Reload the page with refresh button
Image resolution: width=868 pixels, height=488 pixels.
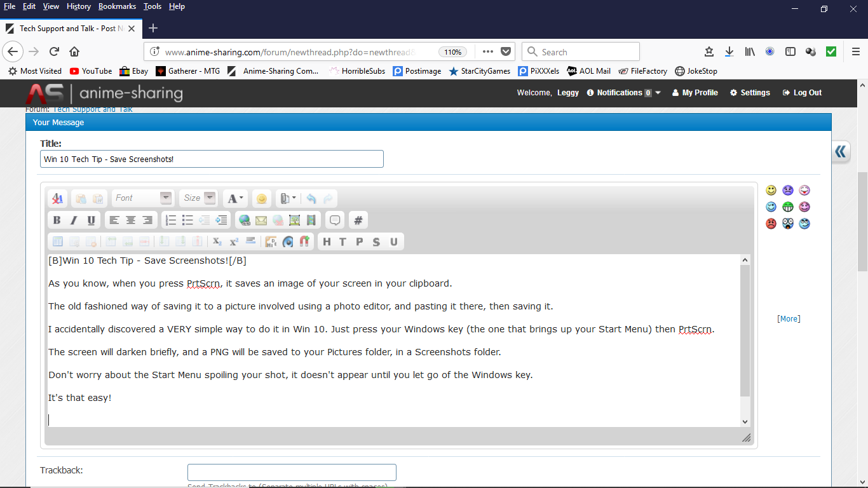(x=55, y=52)
